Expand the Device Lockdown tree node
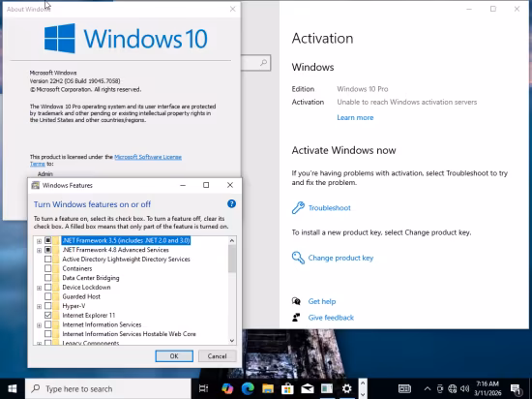Image resolution: width=532 pixels, height=399 pixels. pyautogui.click(x=39, y=288)
